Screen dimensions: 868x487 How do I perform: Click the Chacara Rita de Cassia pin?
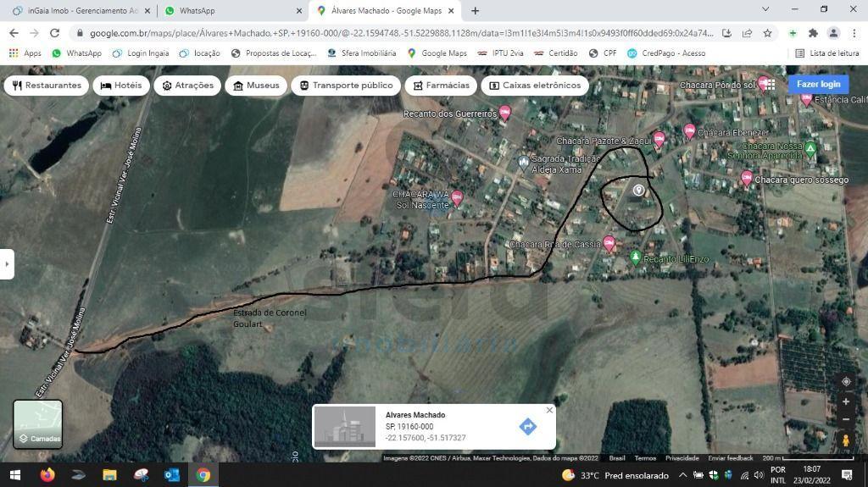pos(609,244)
